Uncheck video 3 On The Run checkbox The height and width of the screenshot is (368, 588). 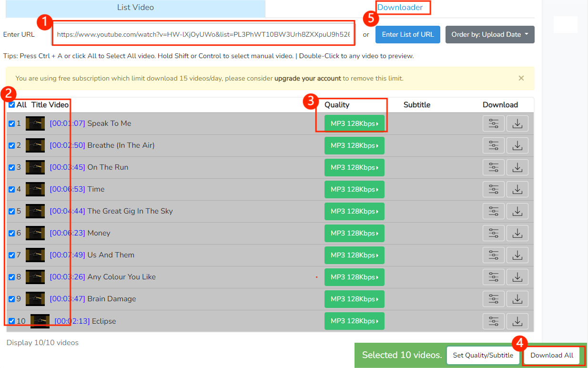[x=12, y=167]
